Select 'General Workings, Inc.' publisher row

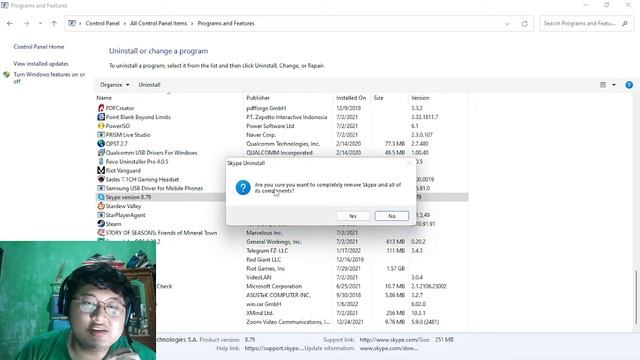[274, 242]
